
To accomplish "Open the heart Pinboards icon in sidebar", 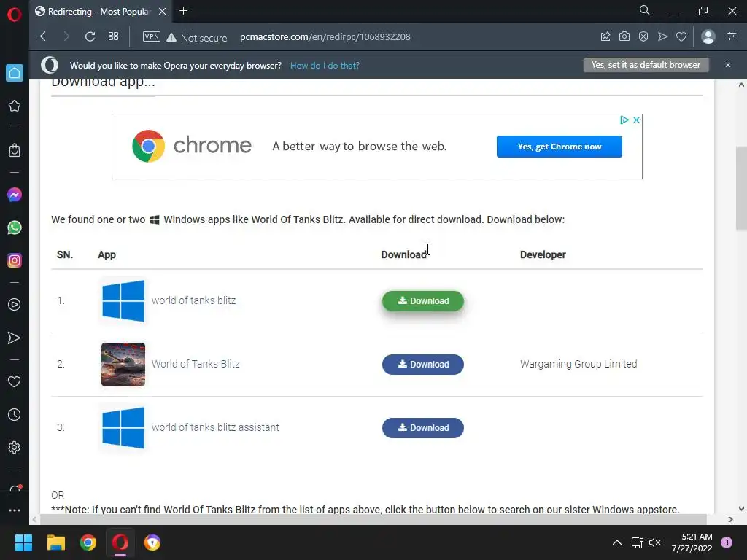I will (15, 381).
